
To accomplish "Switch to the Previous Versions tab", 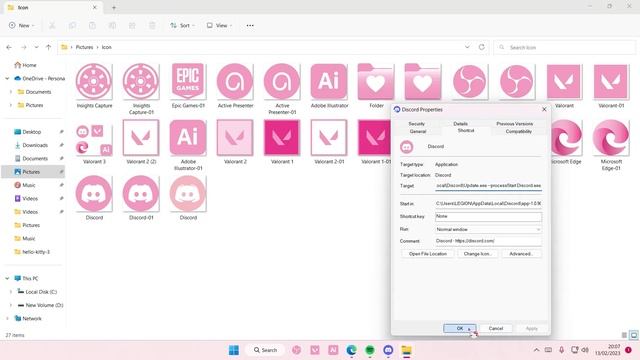I will coord(514,124).
